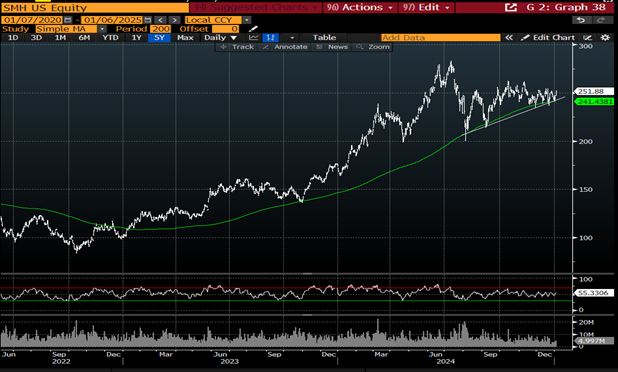This screenshot has width=618, height=372.
Task: Open the Daily periodicity dropdown
Action: click(x=220, y=38)
